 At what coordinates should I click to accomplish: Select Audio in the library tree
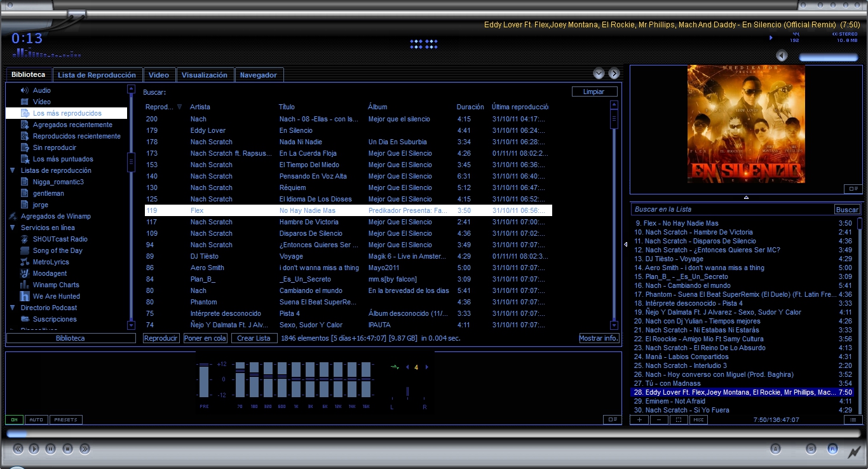tap(42, 90)
